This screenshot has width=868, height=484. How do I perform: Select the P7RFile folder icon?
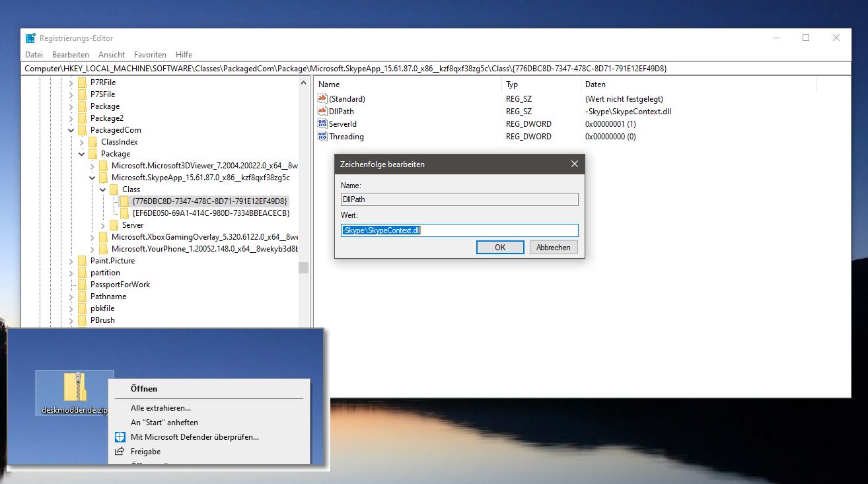[x=82, y=83]
